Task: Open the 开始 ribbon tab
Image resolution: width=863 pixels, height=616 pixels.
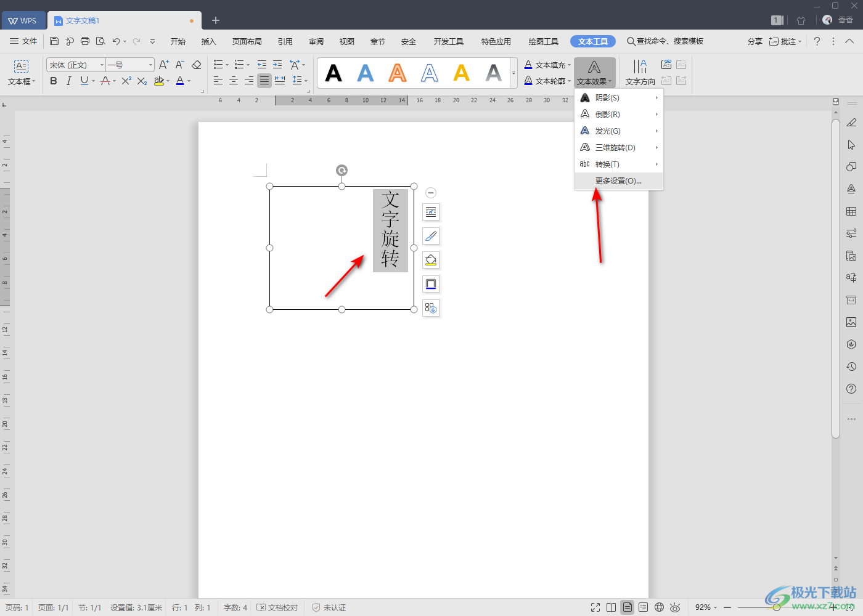Action: point(178,41)
